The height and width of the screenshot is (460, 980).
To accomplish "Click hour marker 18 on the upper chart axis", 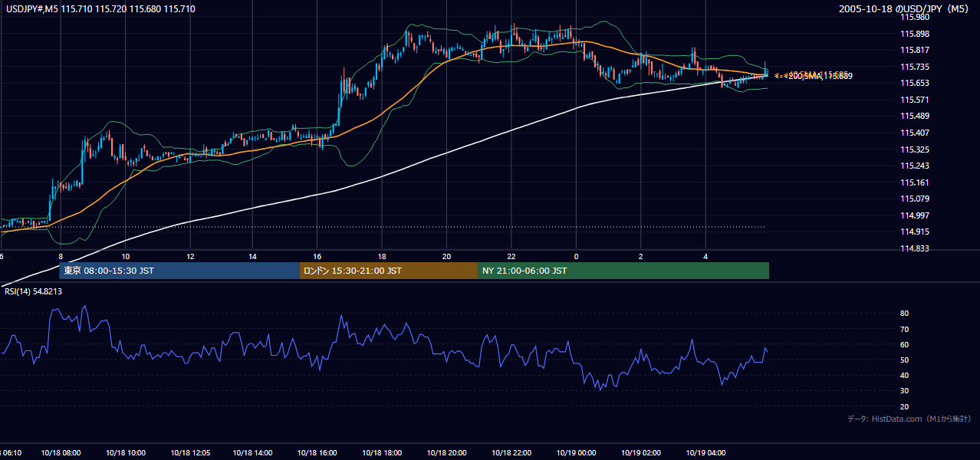I will pos(382,257).
